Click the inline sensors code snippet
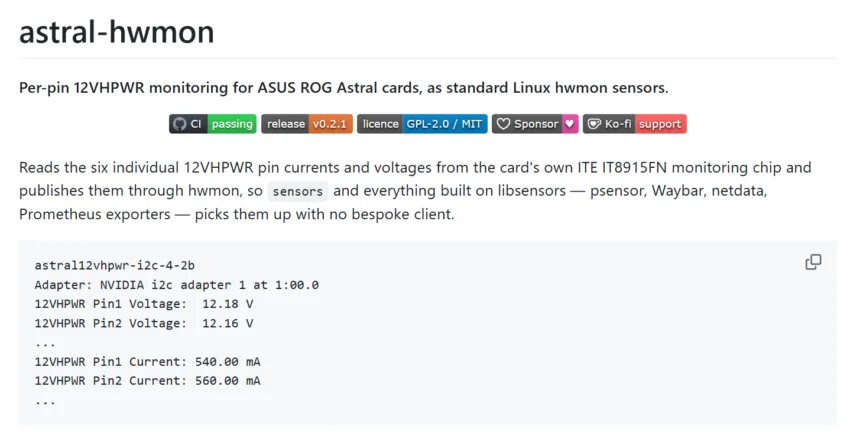 coord(298,191)
